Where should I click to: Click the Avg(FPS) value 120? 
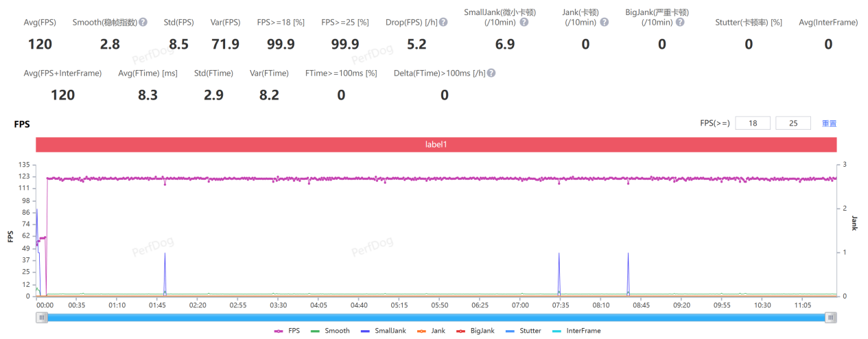(x=40, y=45)
